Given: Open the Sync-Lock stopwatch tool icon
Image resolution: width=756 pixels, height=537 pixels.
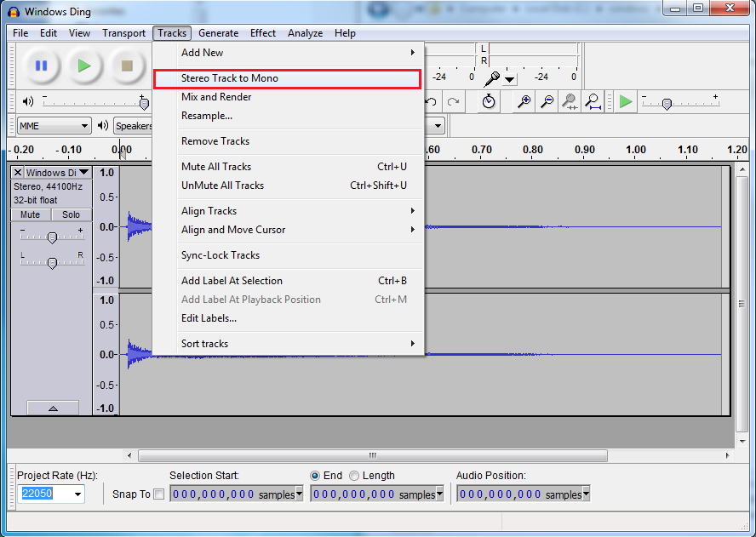Looking at the screenshot, I should click(x=489, y=101).
